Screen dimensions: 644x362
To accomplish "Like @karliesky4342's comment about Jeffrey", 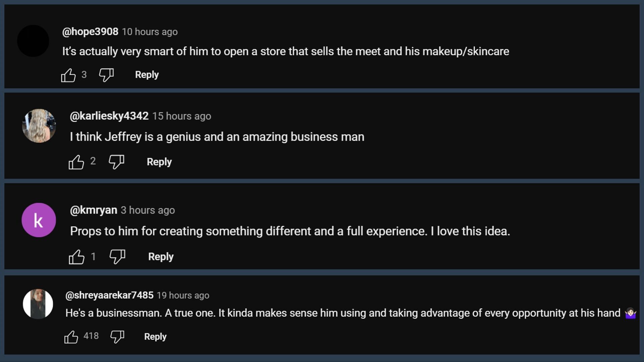I will (76, 162).
